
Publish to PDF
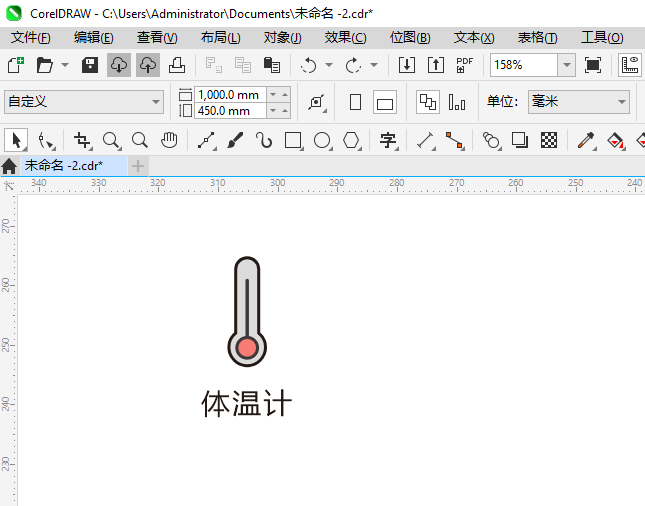pos(464,65)
